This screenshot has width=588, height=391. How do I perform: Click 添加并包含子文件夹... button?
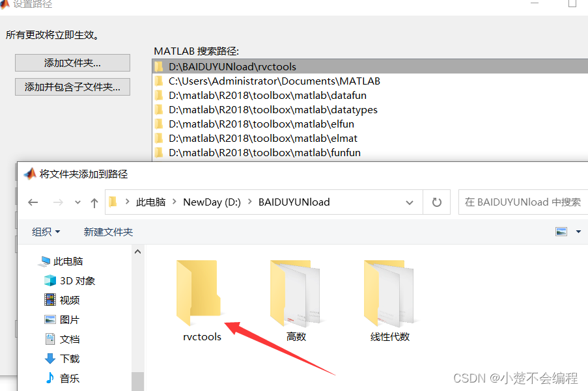pyautogui.click(x=72, y=87)
